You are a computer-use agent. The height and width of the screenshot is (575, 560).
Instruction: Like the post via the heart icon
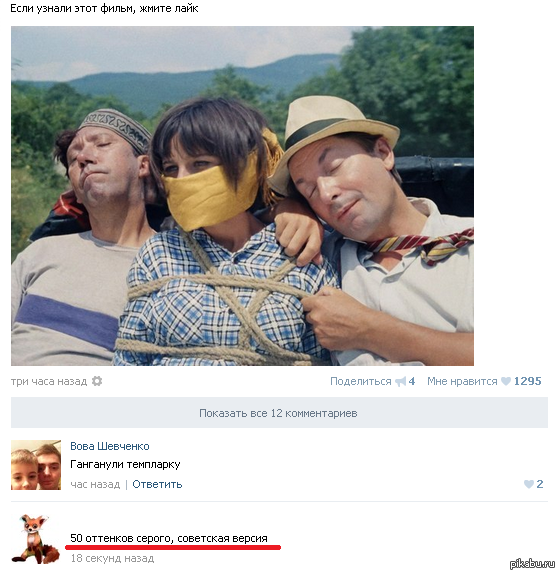click(506, 381)
